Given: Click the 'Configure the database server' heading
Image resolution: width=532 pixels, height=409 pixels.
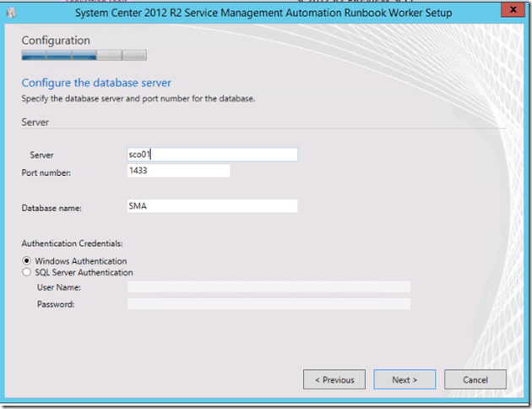Looking at the screenshot, I should (96, 83).
